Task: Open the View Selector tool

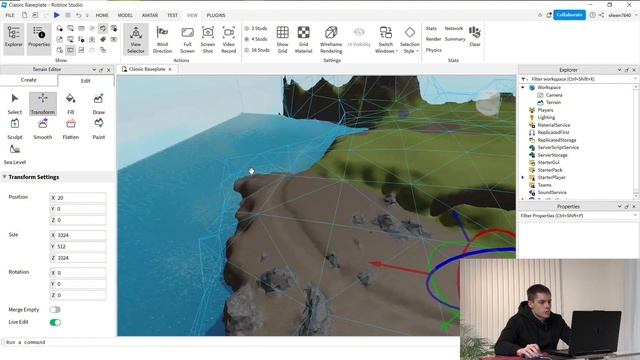Action: pyautogui.click(x=136, y=39)
